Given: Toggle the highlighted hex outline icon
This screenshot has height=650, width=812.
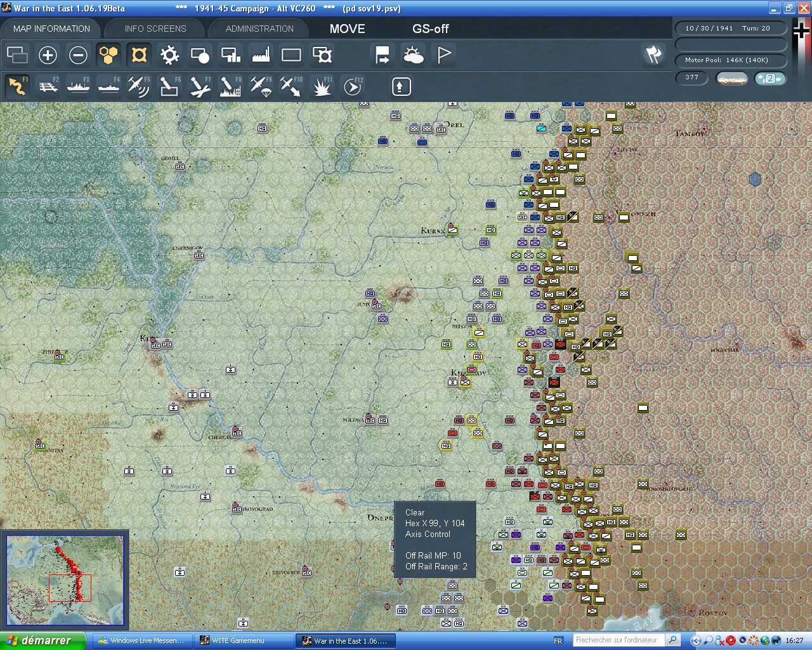Looking at the screenshot, I should (138, 55).
